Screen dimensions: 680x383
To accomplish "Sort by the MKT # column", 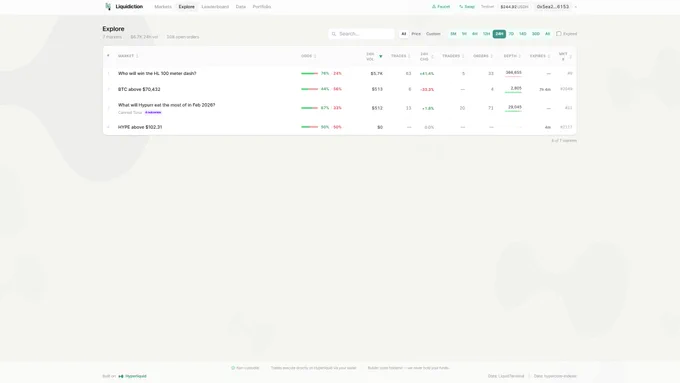I will pyautogui.click(x=565, y=56).
